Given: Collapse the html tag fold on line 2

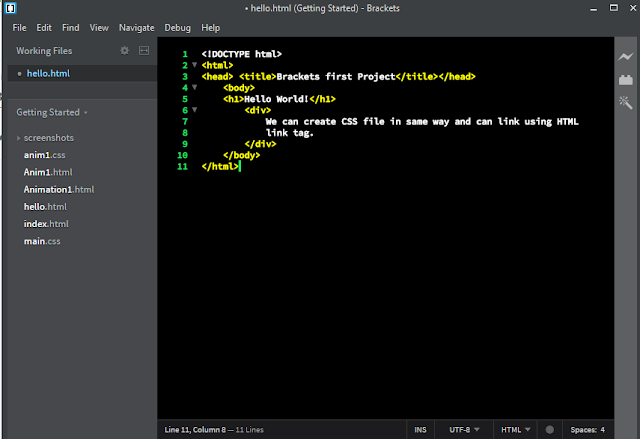Looking at the screenshot, I should (195, 65).
